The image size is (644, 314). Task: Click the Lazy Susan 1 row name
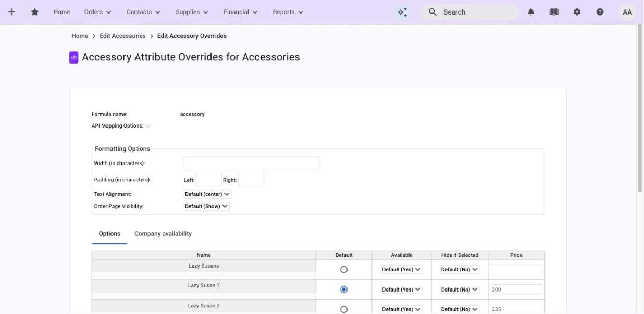[204, 286]
